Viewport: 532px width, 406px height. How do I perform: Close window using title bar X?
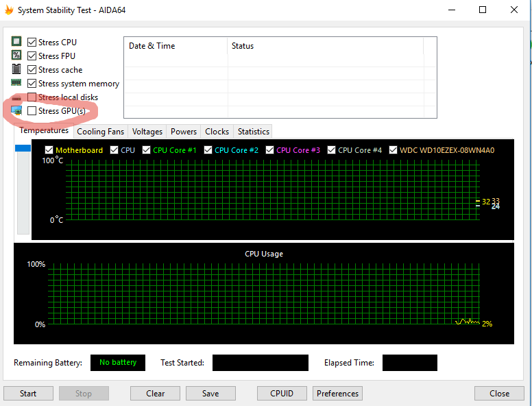514,10
